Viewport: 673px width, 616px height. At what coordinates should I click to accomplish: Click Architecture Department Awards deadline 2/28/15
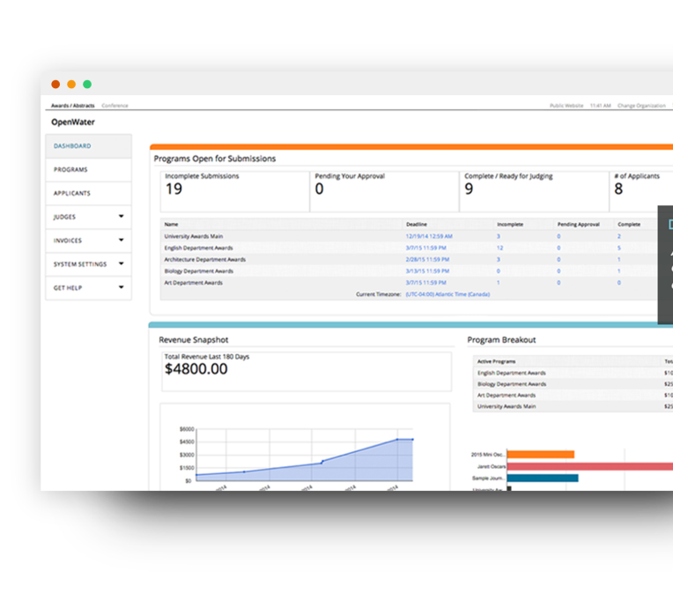pyautogui.click(x=425, y=259)
